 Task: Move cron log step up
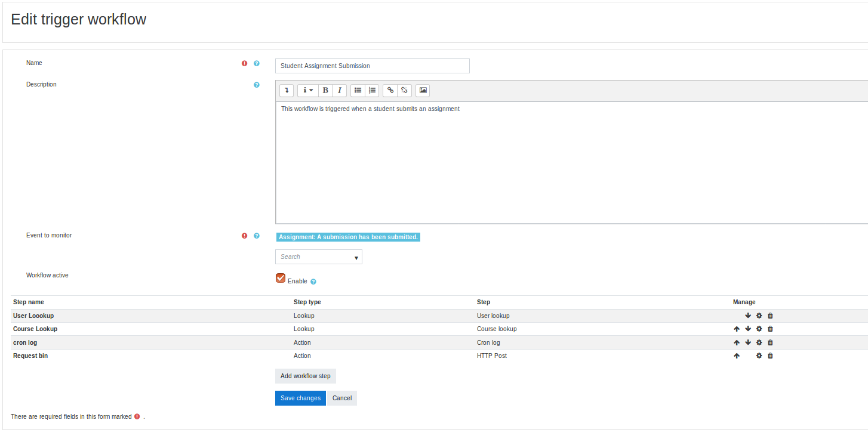[x=737, y=342]
